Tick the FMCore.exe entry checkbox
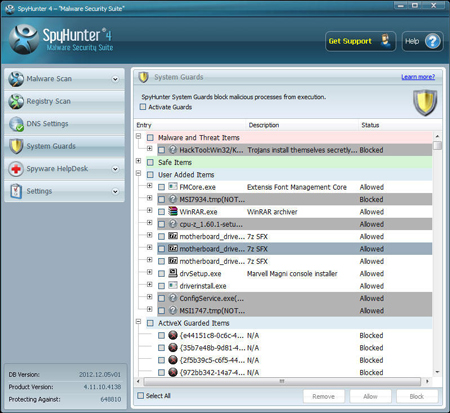 click(161, 187)
